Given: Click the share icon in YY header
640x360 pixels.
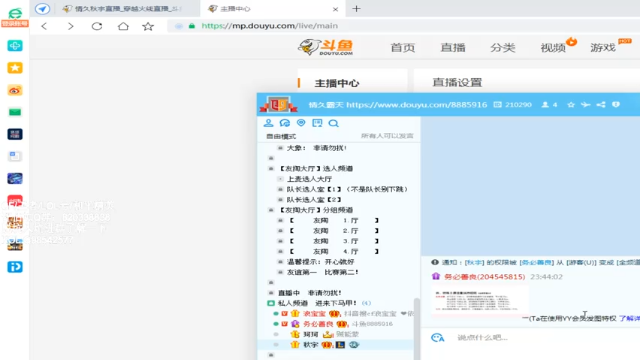Looking at the screenshot, I should point(601,105).
